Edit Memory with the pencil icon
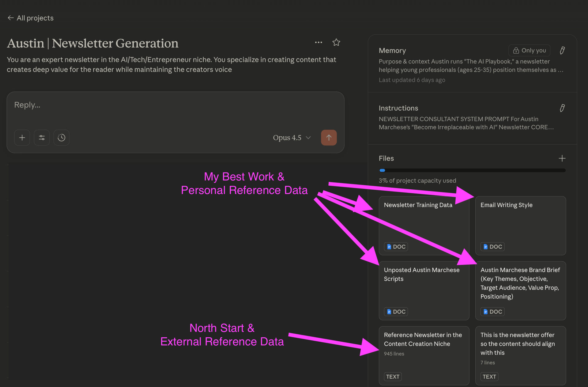 pos(562,50)
